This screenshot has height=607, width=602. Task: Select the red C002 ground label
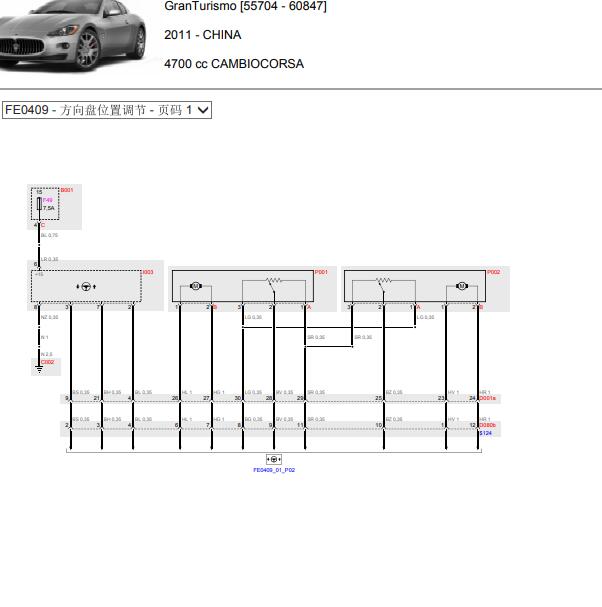tap(48, 362)
